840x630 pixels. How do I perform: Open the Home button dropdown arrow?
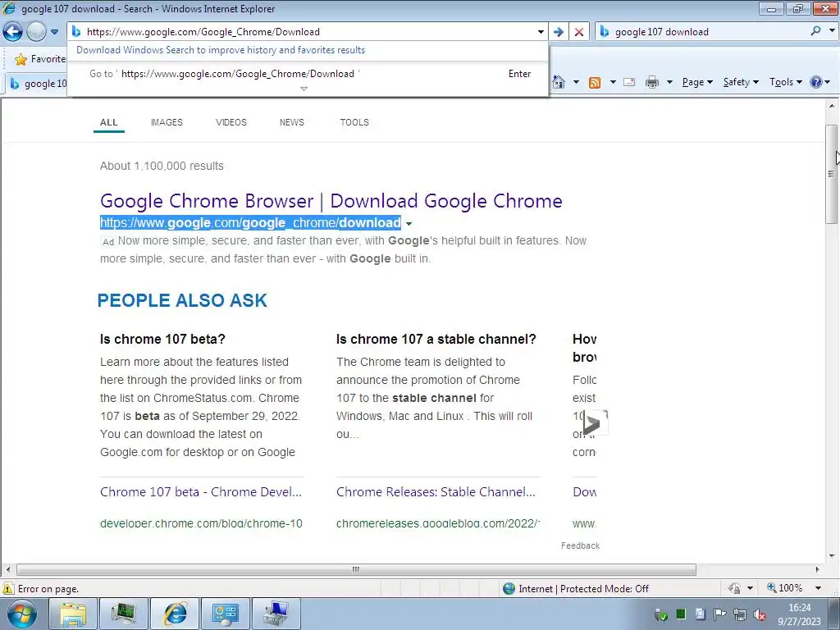(x=576, y=82)
